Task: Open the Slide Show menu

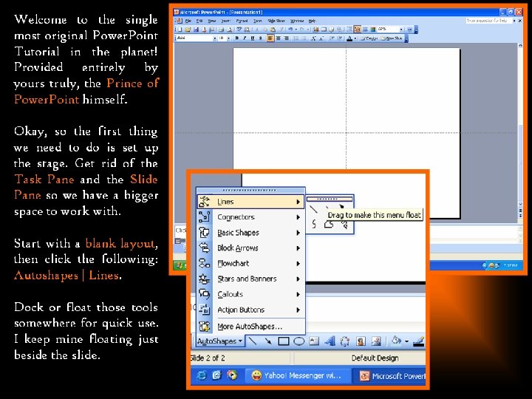Action: pos(276,21)
